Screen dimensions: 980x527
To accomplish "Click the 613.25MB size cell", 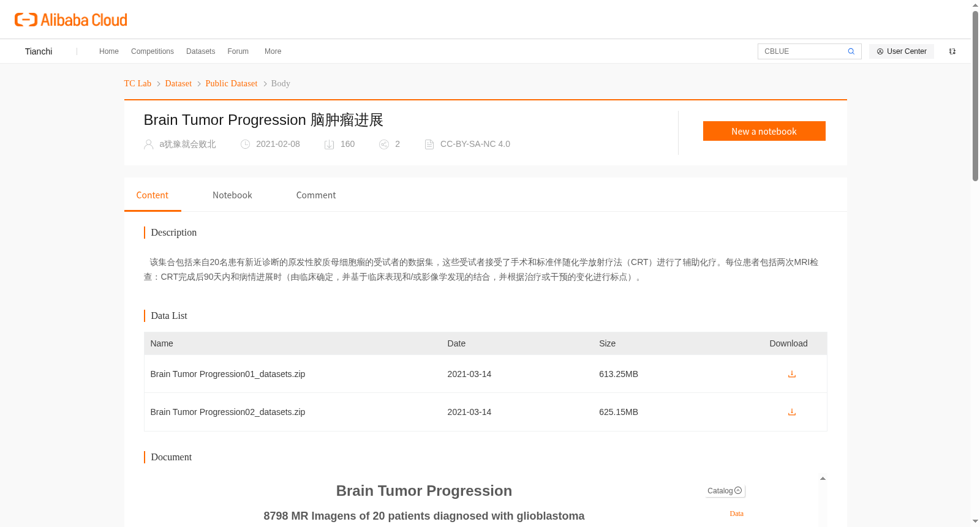I will click(619, 374).
